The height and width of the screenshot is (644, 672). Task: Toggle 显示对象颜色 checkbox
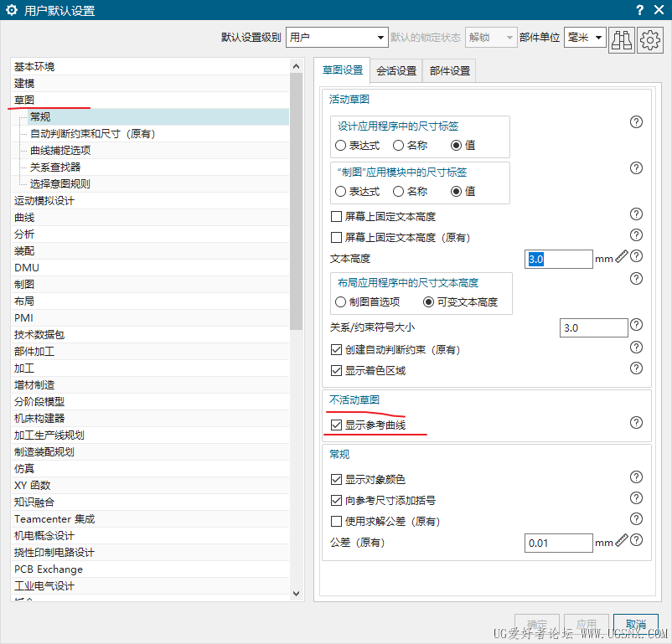(337, 480)
